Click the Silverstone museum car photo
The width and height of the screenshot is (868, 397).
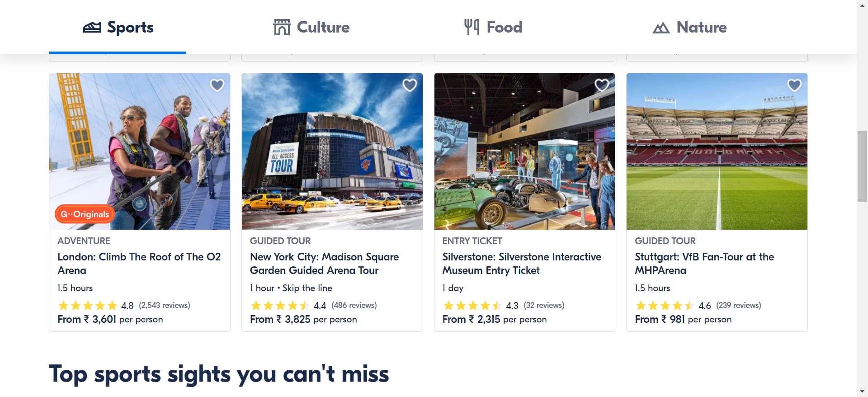point(524,151)
